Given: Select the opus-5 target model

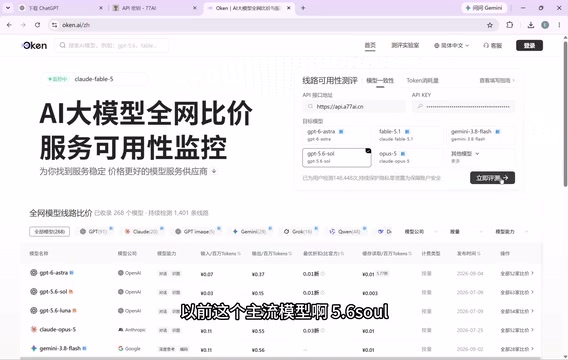Looking at the screenshot, I should pyautogui.click(x=409, y=158).
